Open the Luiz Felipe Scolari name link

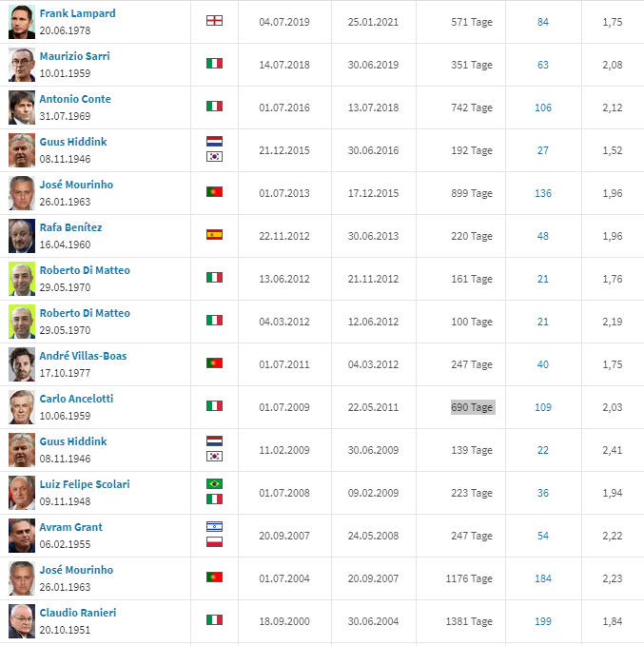85,484
